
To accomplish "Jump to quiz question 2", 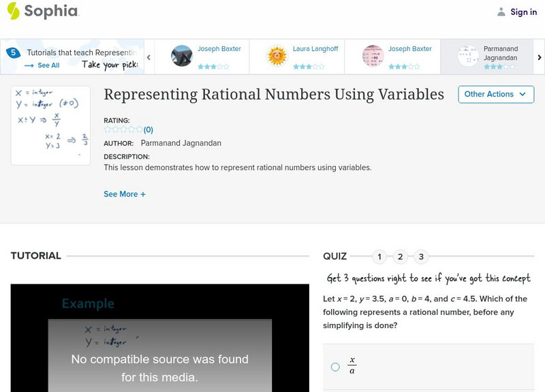I will [x=401, y=257].
